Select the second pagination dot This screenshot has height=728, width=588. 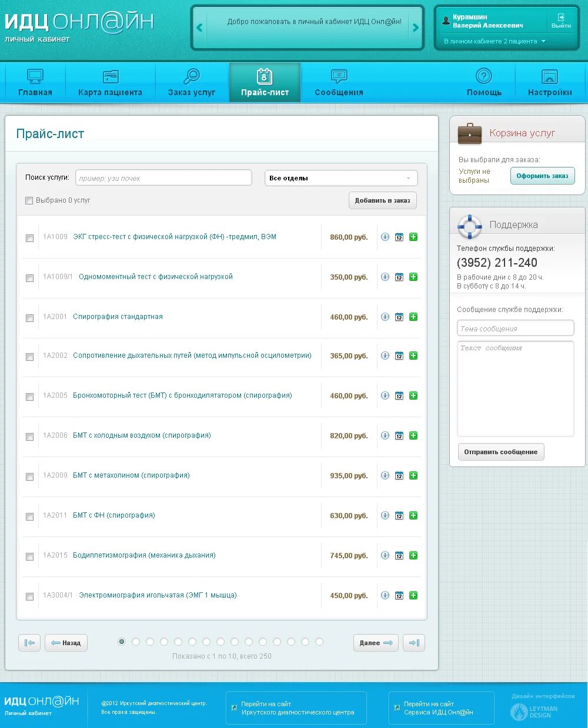[x=136, y=642]
